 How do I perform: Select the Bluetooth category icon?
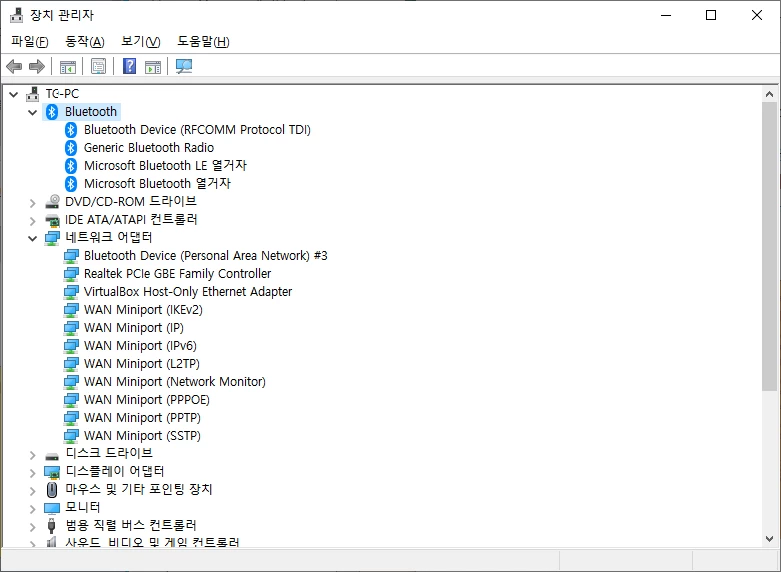pos(52,112)
